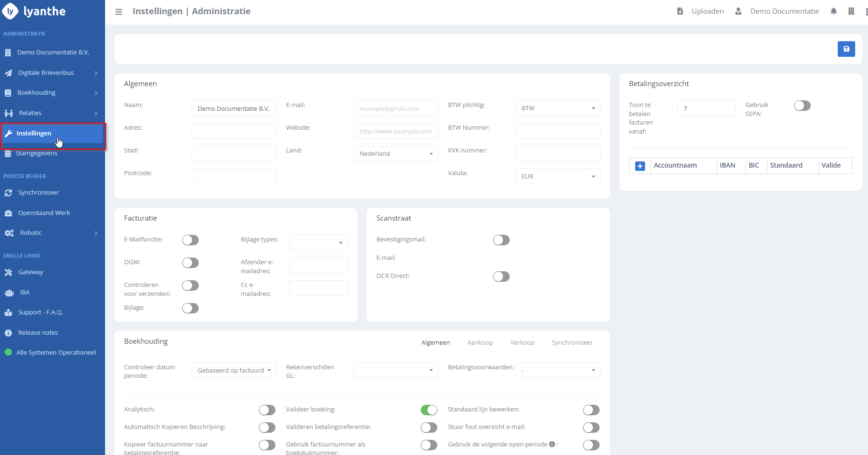Image resolution: width=868 pixels, height=455 pixels.
Task: Click the Adres input field
Action: [234, 131]
